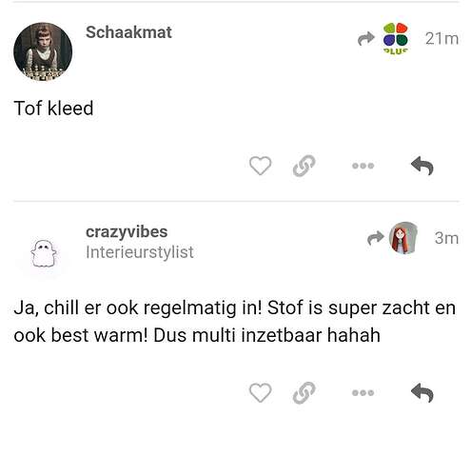Screen dimensions: 471x476
Task: View the PLUS clover logo user replied to
Action: [395, 39]
